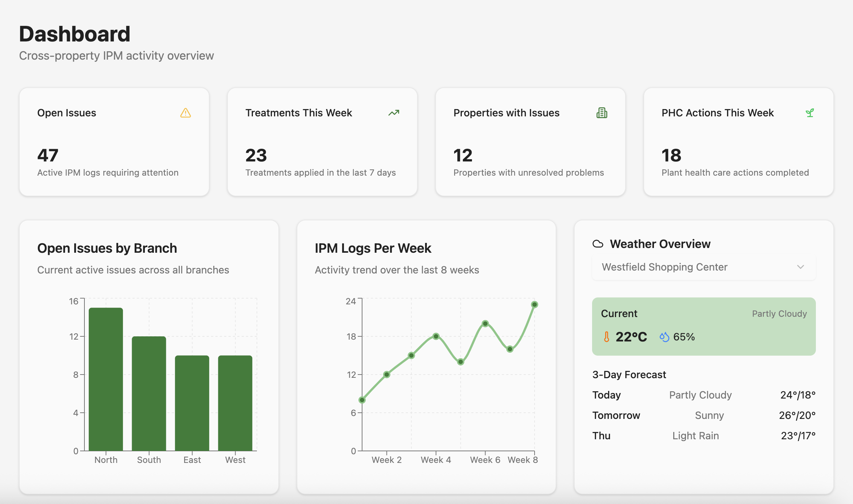Select the trending arrow icon on Treatments This Week
This screenshot has width=853, height=504.
394,113
